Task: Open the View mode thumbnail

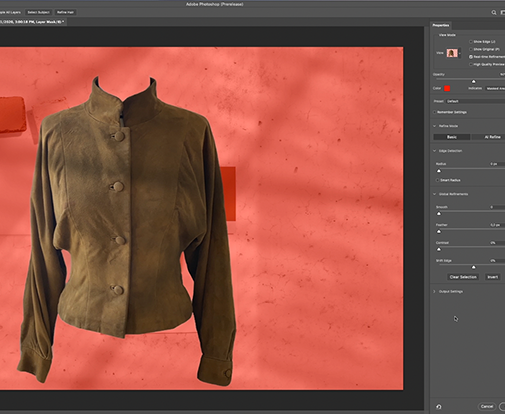Action: pyautogui.click(x=452, y=53)
